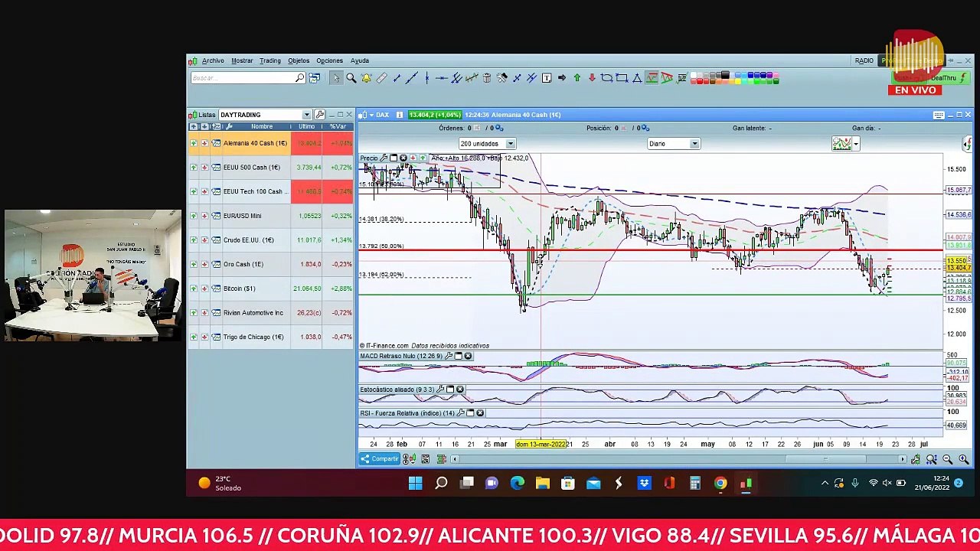Remove the MACD Retraso Nulo indicator
Image resolution: width=980 pixels, height=551 pixels.
(468, 357)
